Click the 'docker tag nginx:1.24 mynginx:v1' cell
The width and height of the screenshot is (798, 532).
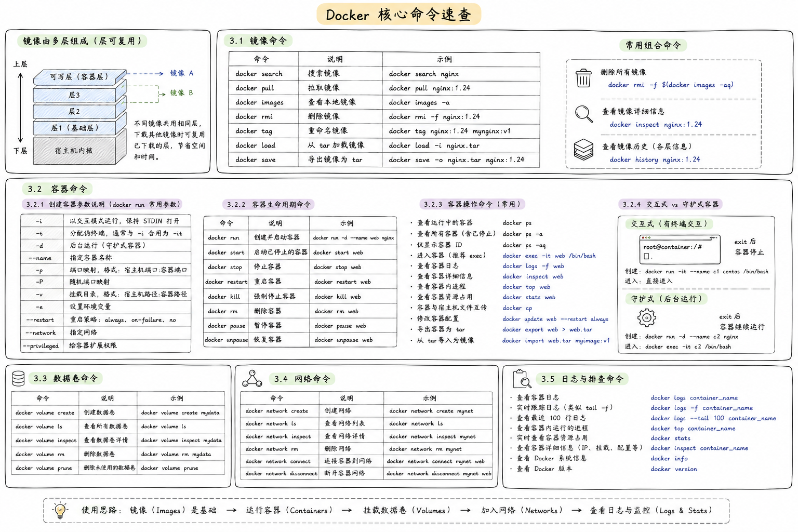461,131
